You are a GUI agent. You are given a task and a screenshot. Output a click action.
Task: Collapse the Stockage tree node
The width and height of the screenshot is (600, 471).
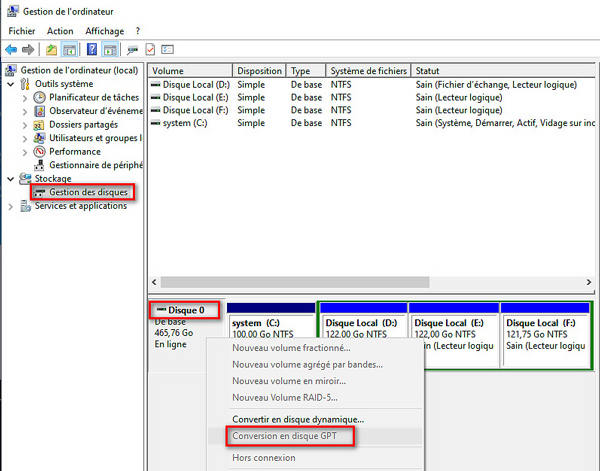pos(11,178)
